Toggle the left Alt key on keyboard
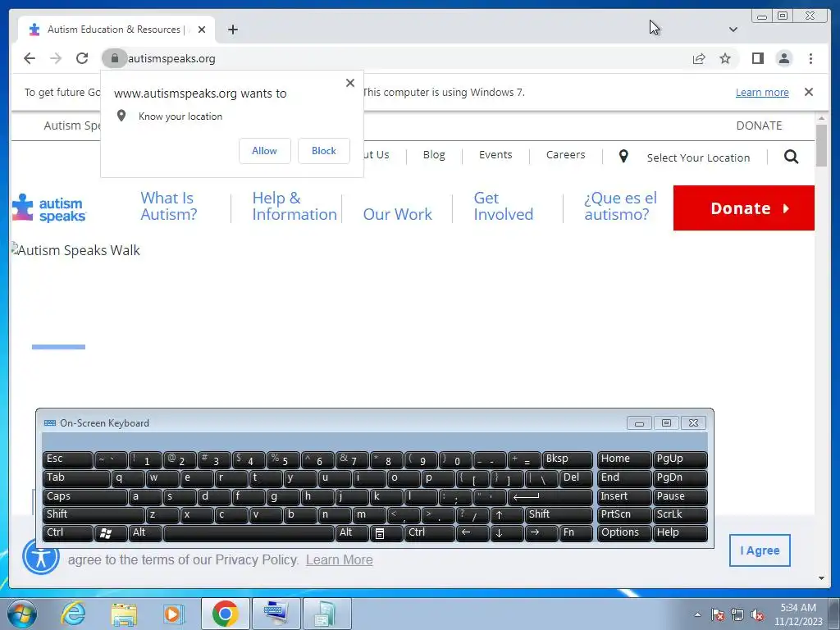840x630 pixels. coord(145,533)
